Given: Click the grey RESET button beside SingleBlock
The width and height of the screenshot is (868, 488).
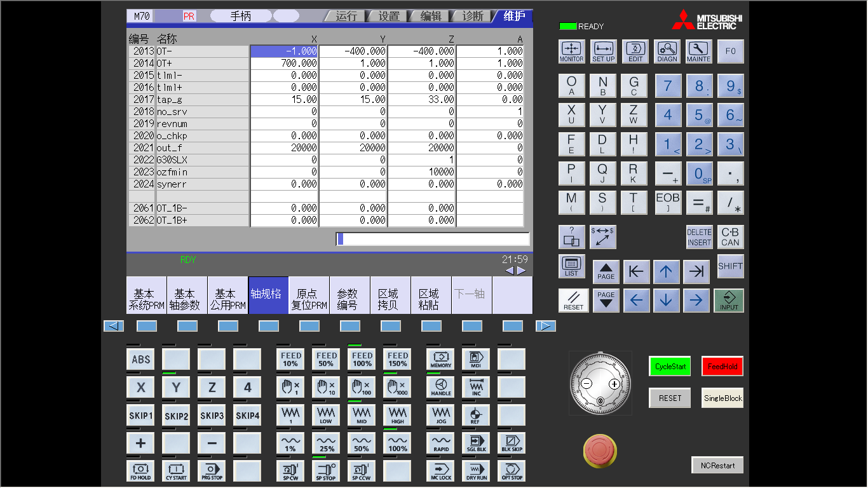Looking at the screenshot, I should coord(670,398).
